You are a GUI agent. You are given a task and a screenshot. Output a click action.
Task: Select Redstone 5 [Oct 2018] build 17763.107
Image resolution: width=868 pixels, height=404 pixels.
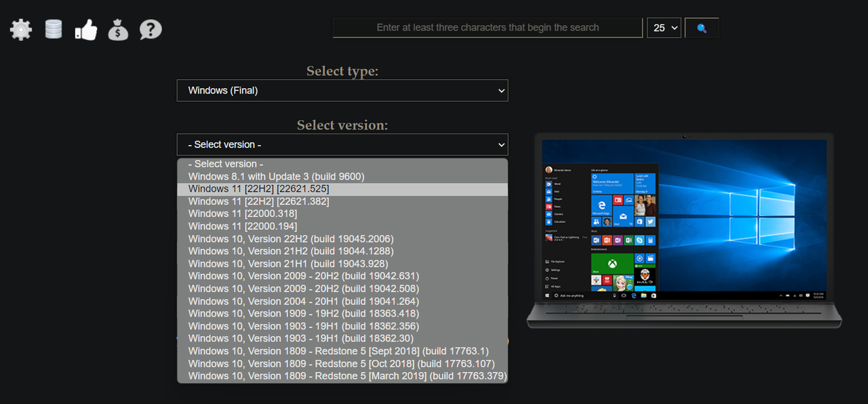342,363
